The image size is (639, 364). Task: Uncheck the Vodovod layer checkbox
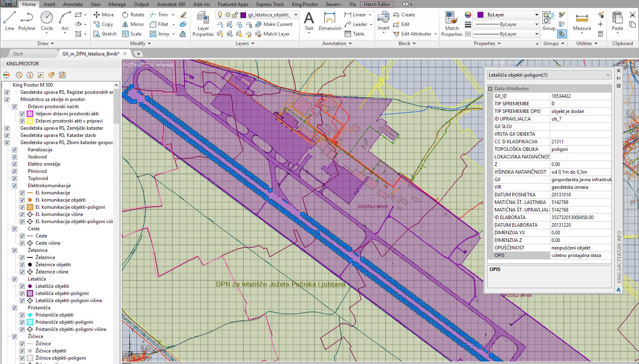coord(15,157)
